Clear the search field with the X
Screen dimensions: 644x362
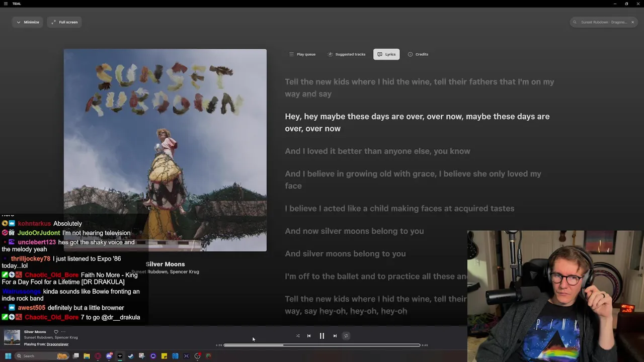pyautogui.click(x=632, y=22)
